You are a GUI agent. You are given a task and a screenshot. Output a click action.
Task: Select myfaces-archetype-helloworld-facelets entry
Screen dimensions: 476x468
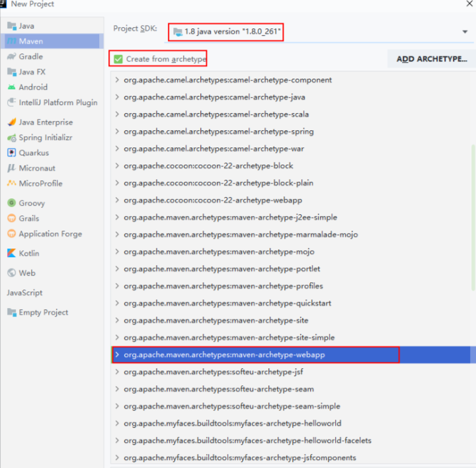point(247,440)
